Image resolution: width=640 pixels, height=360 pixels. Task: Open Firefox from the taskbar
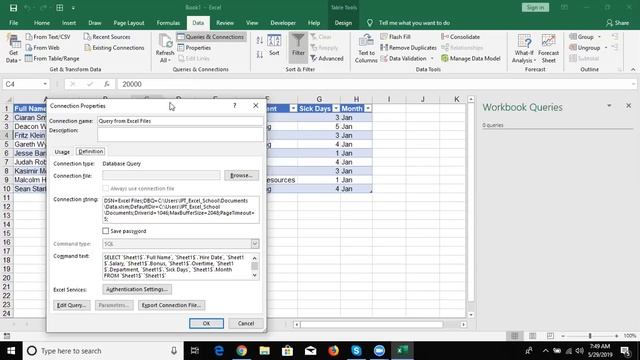[x=333, y=351]
